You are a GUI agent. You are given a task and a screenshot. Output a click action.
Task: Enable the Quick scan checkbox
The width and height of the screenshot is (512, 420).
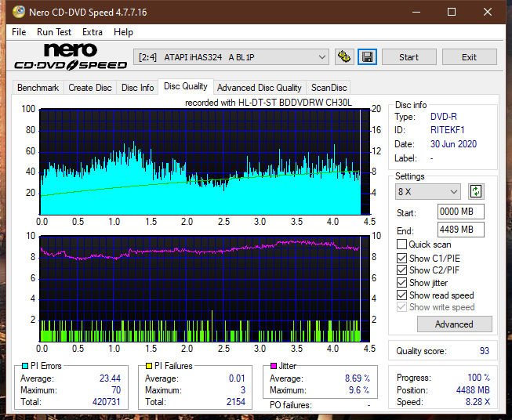pos(401,244)
